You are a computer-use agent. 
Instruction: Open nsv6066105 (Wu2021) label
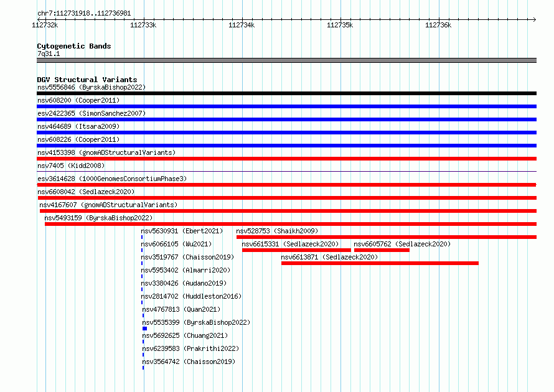pyautogui.click(x=176, y=244)
